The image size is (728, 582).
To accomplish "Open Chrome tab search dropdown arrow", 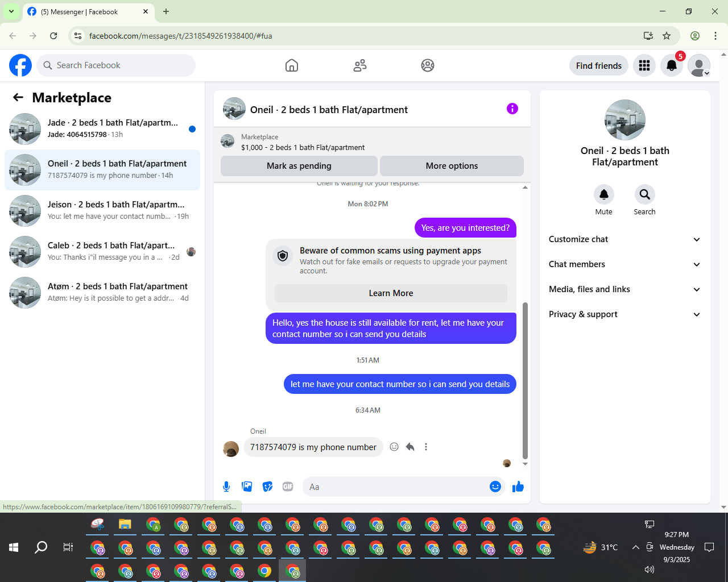I will pyautogui.click(x=11, y=11).
